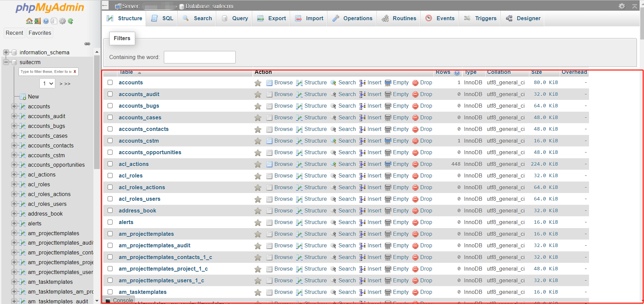Check the accounts table checkbox
644x304 pixels.
click(x=110, y=82)
